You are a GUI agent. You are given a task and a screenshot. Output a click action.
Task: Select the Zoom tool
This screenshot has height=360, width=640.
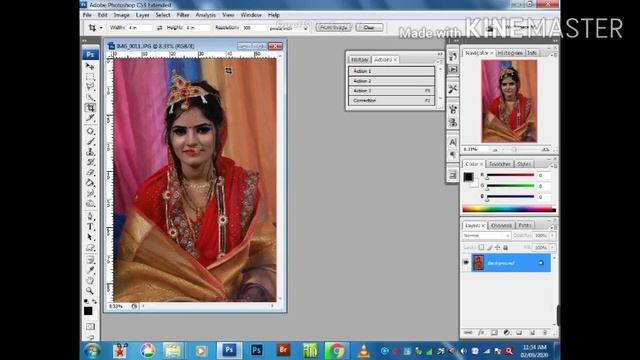(90, 291)
